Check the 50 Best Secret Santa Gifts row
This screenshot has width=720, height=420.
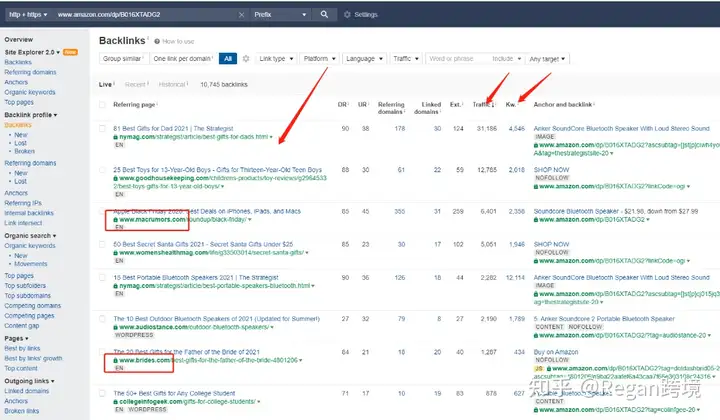point(102,244)
